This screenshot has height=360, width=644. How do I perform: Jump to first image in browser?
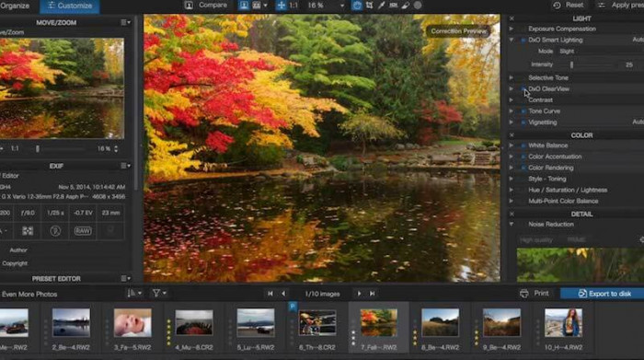click(x=270, y=294)
